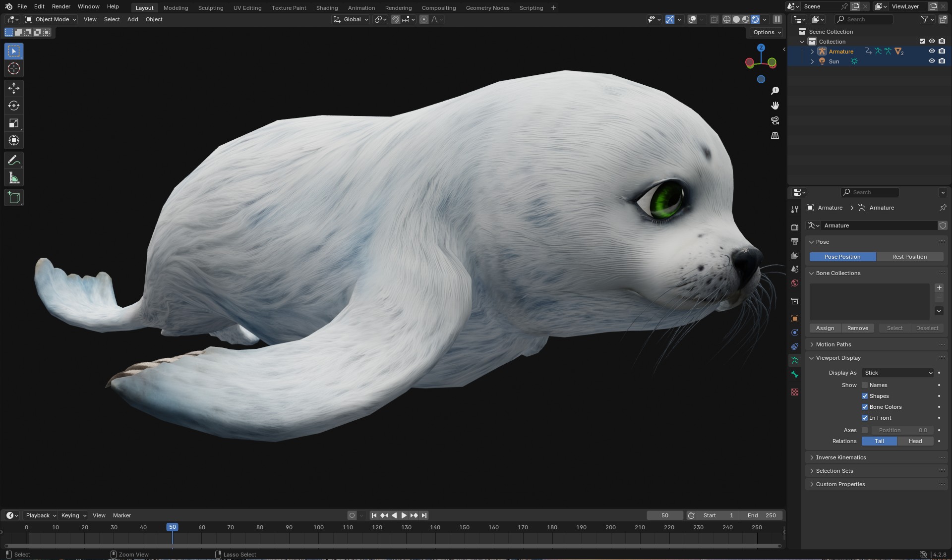Select the Rotate tool
Screen dimensions: 952x560
click(x=13, y=105)
